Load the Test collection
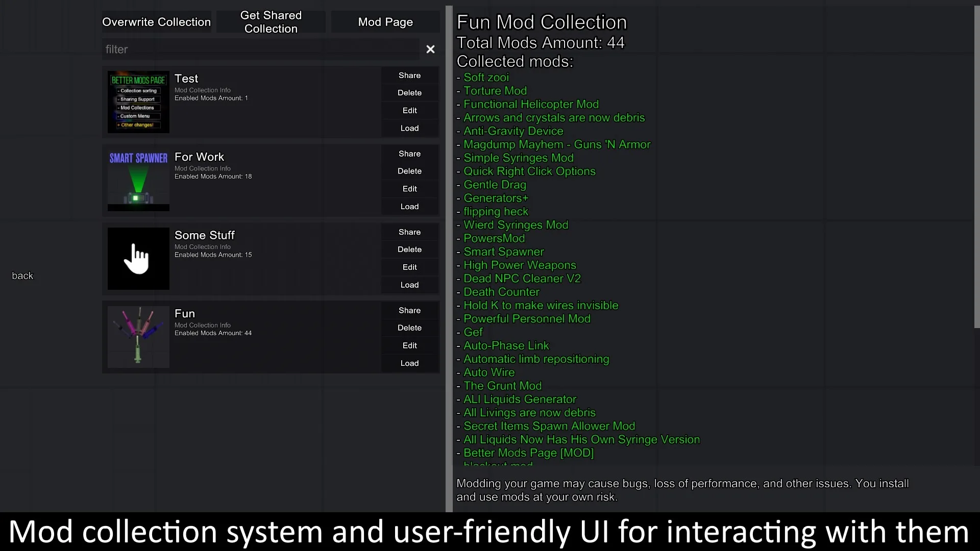The width and height of the screenshot is (980, 551). tap(410, 128)
